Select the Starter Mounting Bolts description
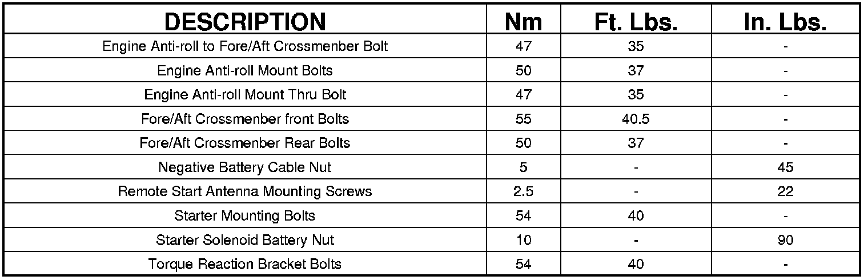The width and height of the screenshot is (868, 280). click(x=245, y=216)
